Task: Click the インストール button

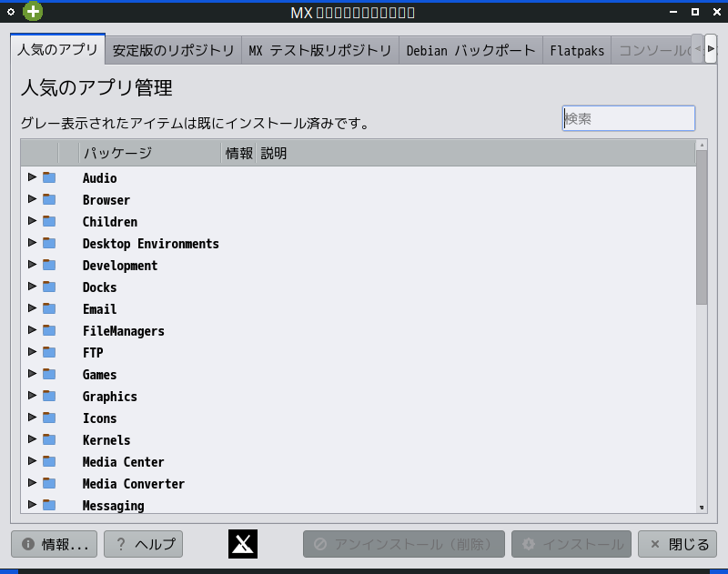Action: coord(571,544)
